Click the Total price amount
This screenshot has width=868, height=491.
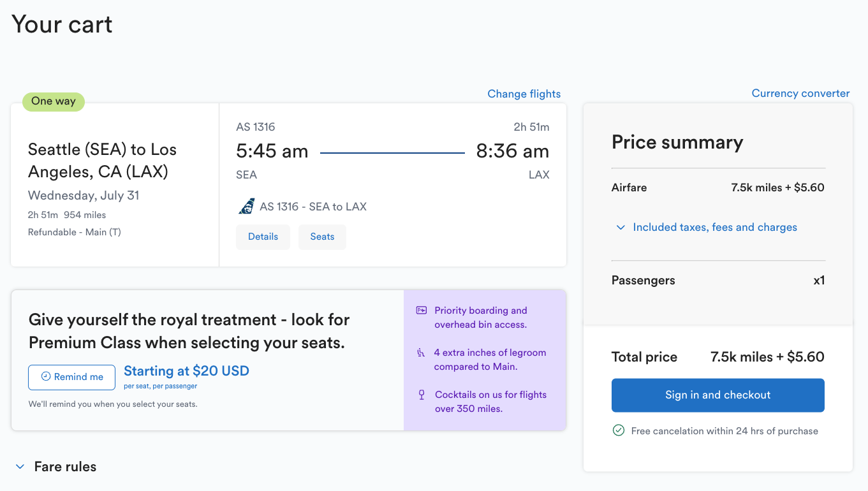pyautogui.click(x=767, y=357)
